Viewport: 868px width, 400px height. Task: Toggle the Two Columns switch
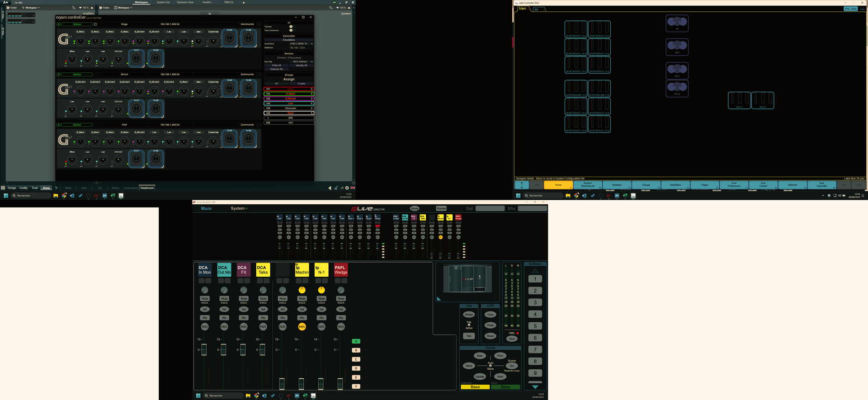pyautogui.click(x=291, y=30)
